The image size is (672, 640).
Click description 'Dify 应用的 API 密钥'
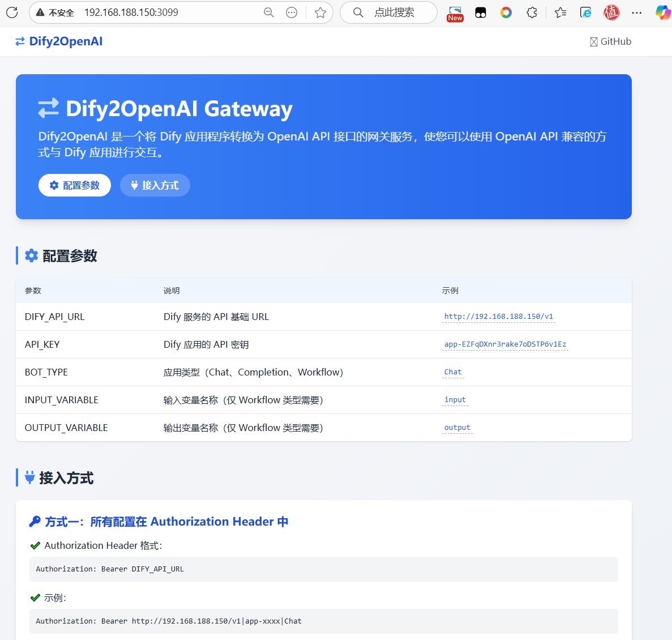point(206,345)
